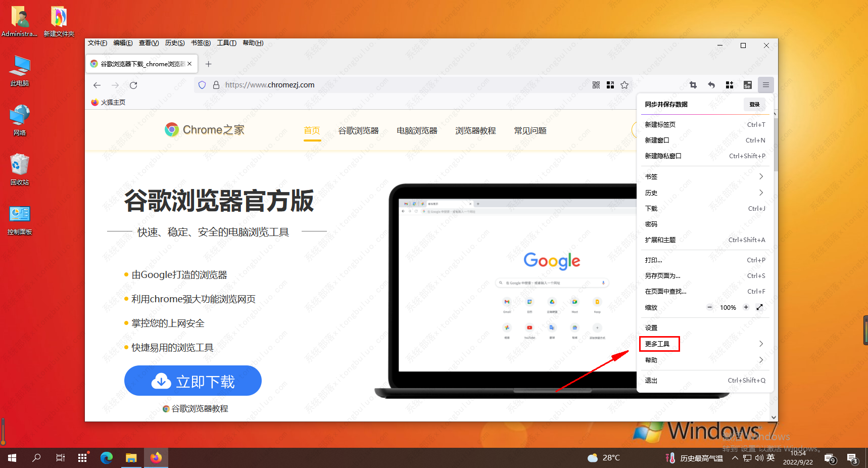Open 查看(V) menu

coord(149,43)
